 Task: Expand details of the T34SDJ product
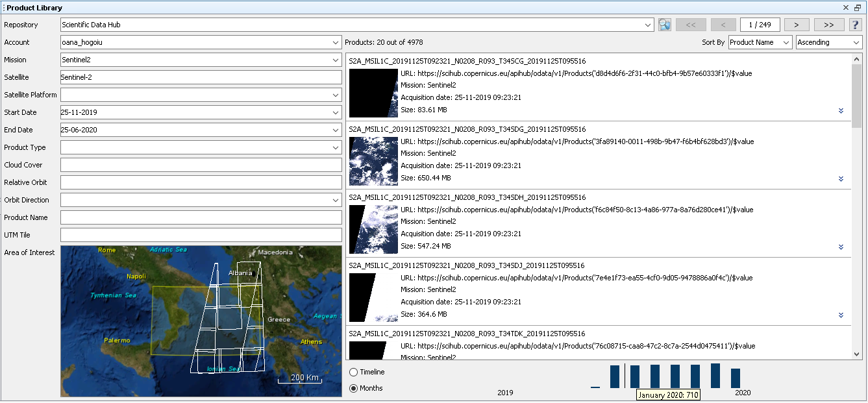point(841,315)
